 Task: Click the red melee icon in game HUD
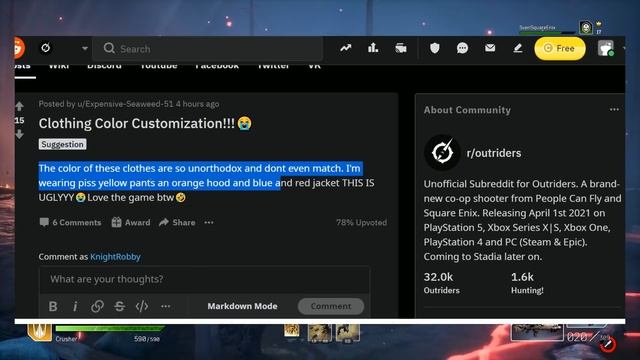608,344
